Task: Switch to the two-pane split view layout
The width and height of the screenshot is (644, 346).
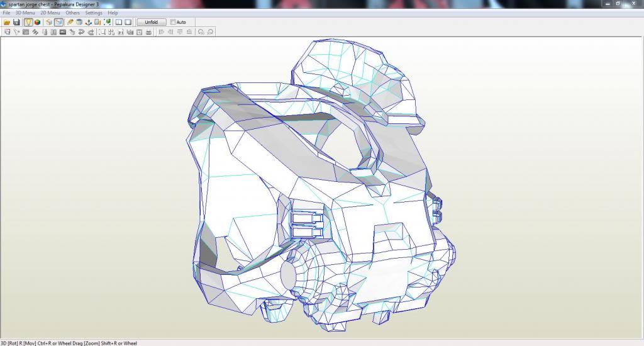Action: [119, 22]
